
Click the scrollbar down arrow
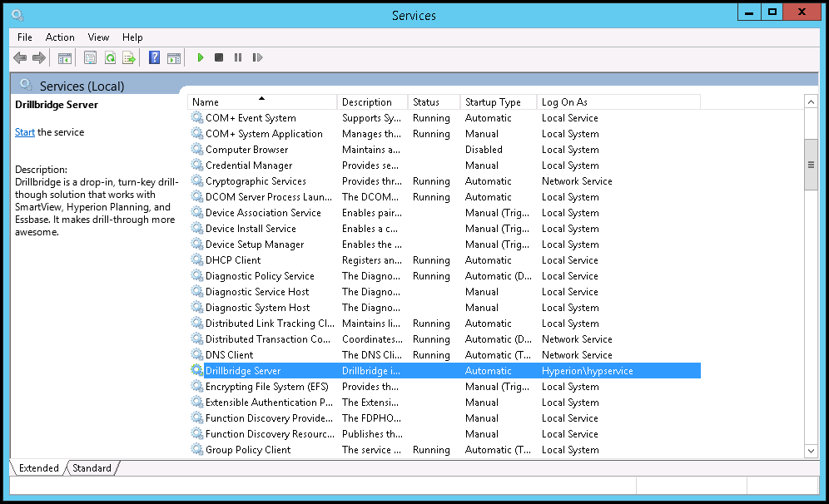coord(811,451)
